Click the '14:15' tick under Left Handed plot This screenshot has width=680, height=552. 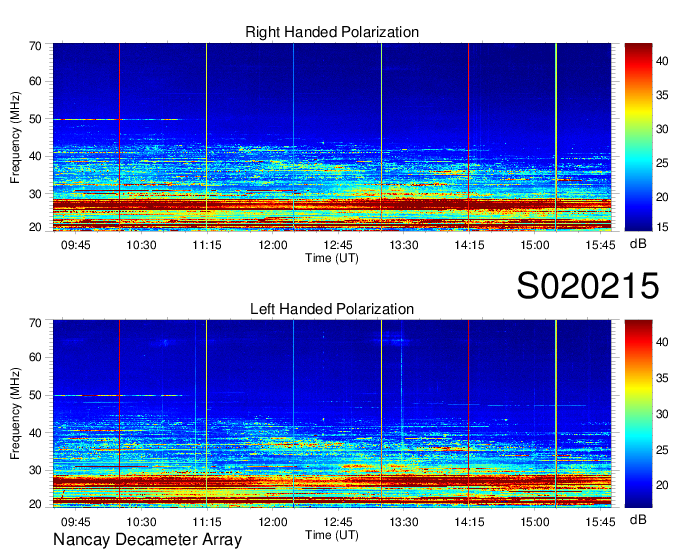(x=469, y=522)
